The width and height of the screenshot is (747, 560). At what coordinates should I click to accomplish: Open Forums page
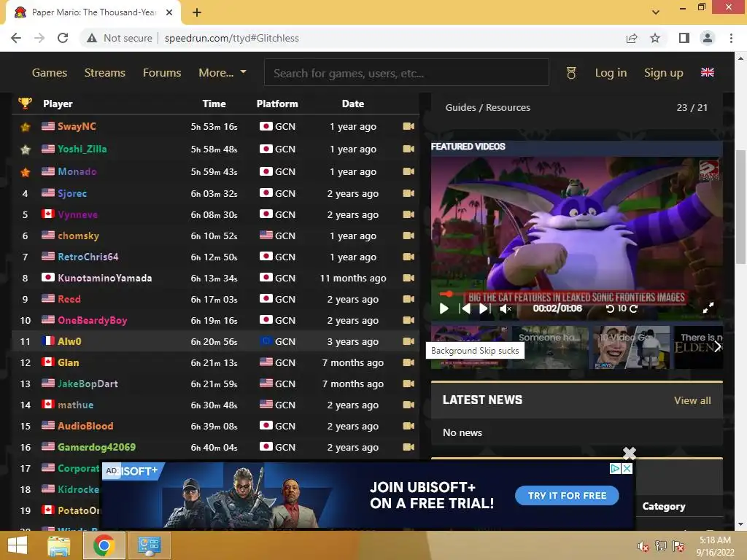coord(162,73)
